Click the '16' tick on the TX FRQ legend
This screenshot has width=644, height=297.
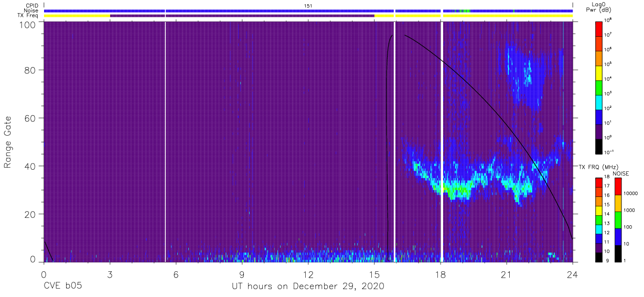coord(607,196)
